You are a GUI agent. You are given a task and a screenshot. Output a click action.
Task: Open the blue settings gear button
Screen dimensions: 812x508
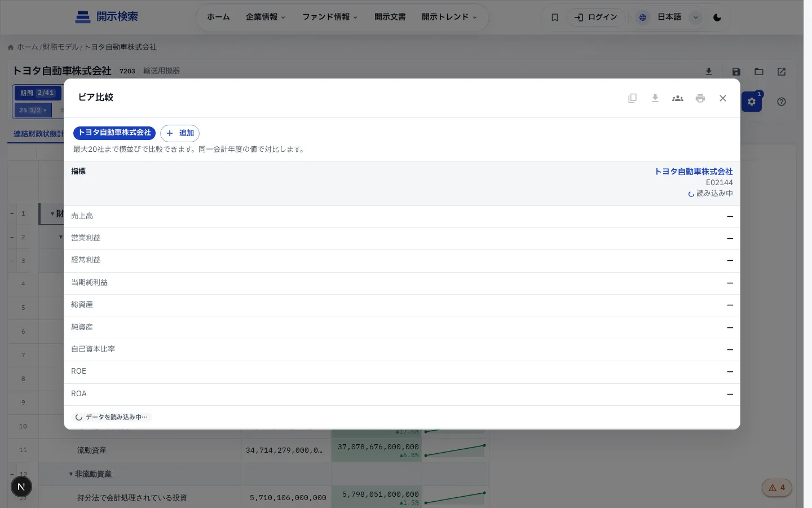(752, 102)
